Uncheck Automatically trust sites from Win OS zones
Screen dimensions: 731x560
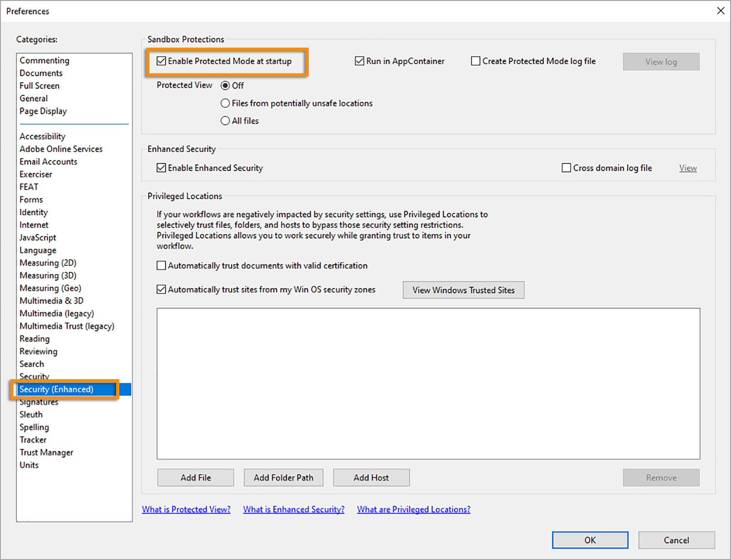161,289
